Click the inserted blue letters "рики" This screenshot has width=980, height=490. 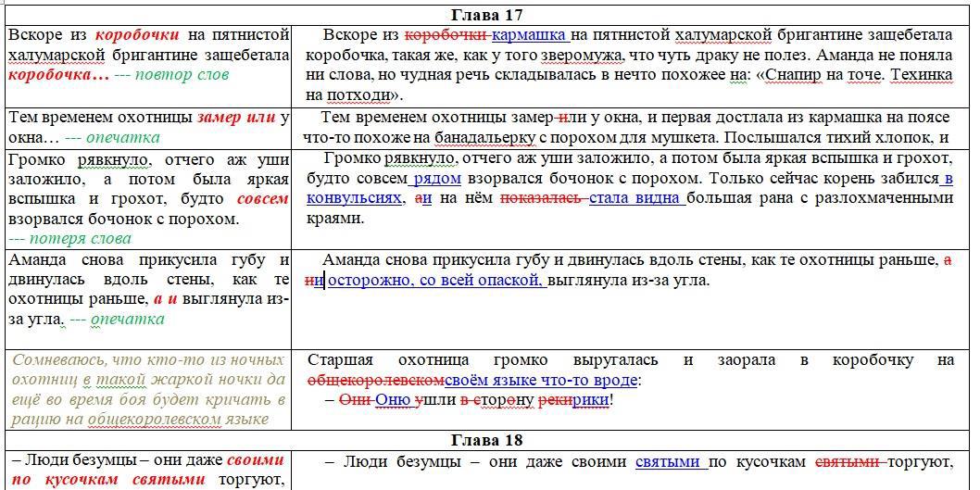(591, 401)
